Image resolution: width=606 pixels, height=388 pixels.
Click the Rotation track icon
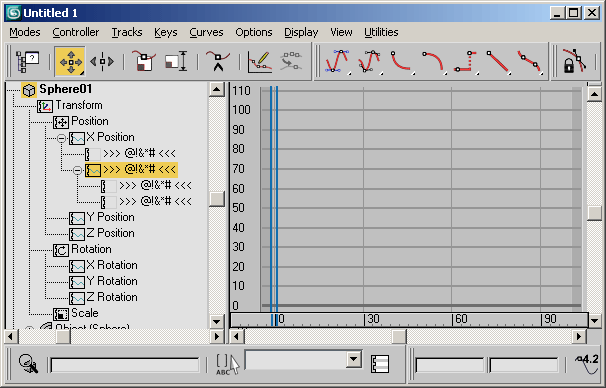[61, 250]
